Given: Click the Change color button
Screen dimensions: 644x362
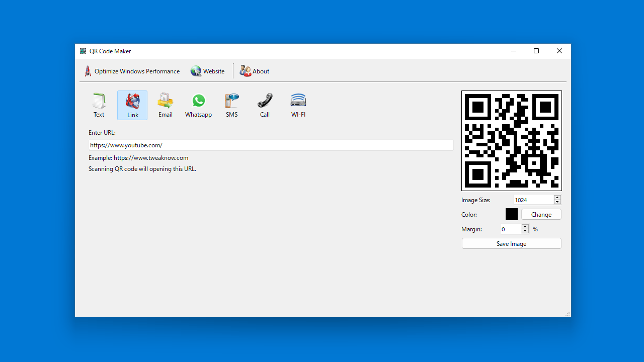Looking at the screenshot, I should 541,214.
